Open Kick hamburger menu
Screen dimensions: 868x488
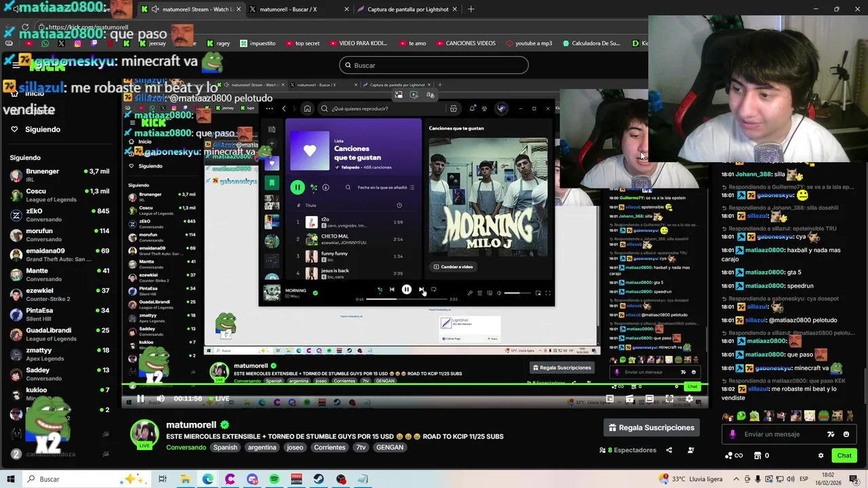click(16, 65)
